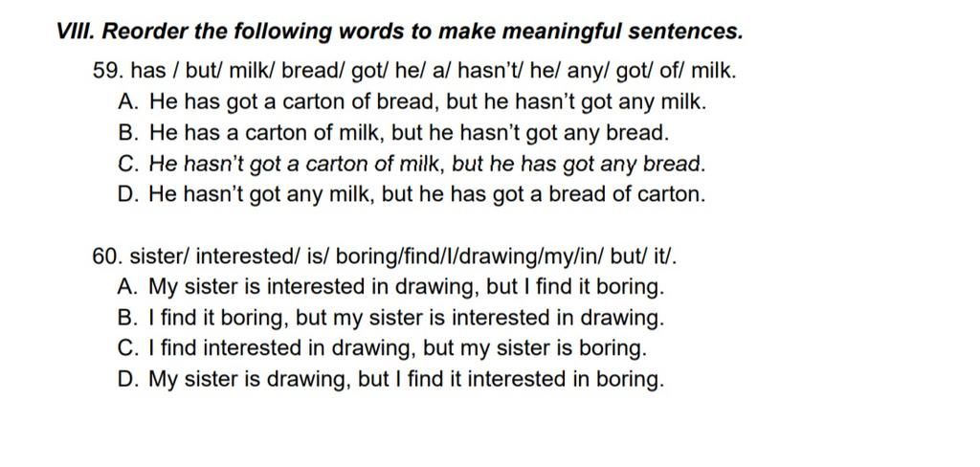Select option A for question 59
980x467 pixels.
[x=412, y=101]
